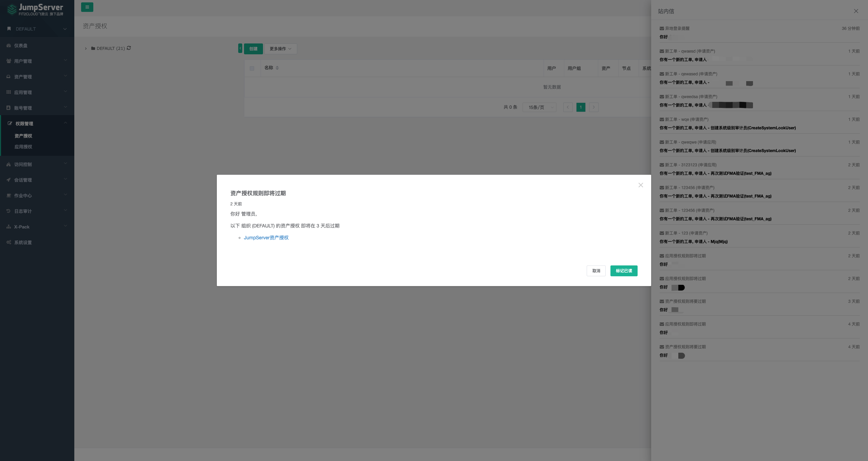Open the 更多操作 dropdown
Screen dimensions: 868x461
280,49
